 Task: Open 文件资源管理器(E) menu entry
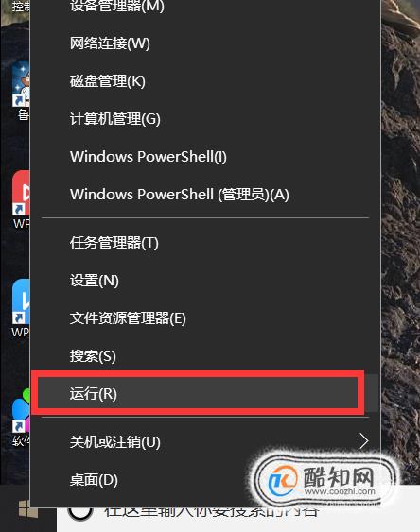(205, 318)
